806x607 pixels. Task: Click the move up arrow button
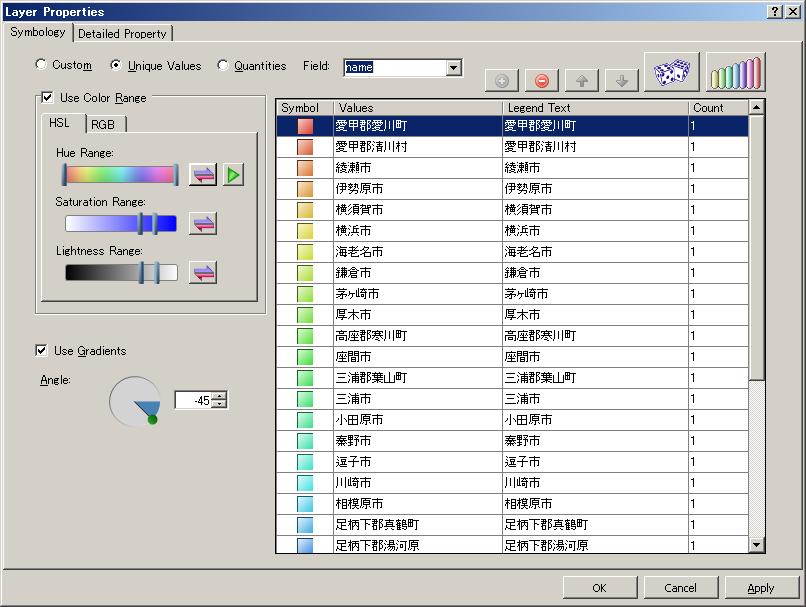coord(582,81)
